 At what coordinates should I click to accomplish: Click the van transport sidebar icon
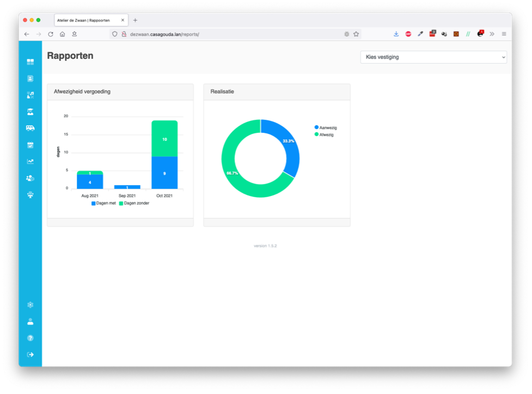click(x=30, y=128)
